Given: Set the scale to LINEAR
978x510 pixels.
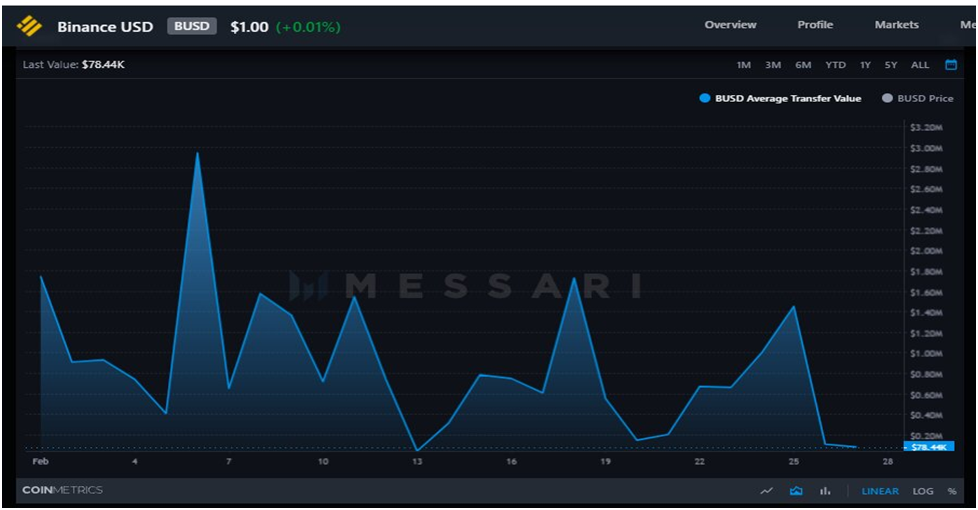Looking at the screenshot, I should [x=880, y=491].
